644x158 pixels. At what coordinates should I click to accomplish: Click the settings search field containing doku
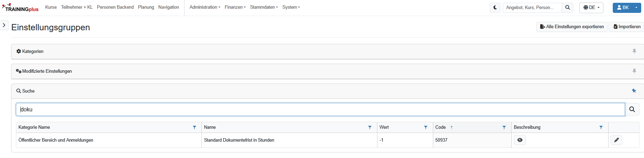(320, 109)
